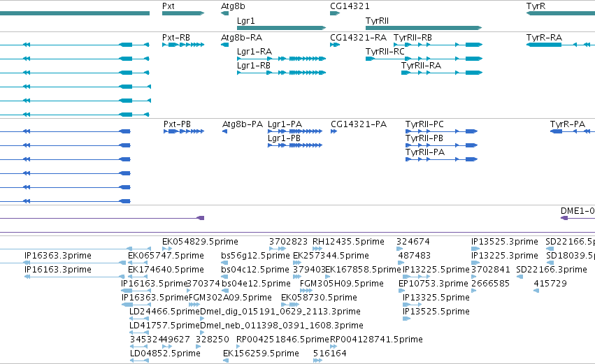Image resolution: width=595 pixels, height=364 pixels.
Task: Click the 324674 feature label
Action: point(413,242)
